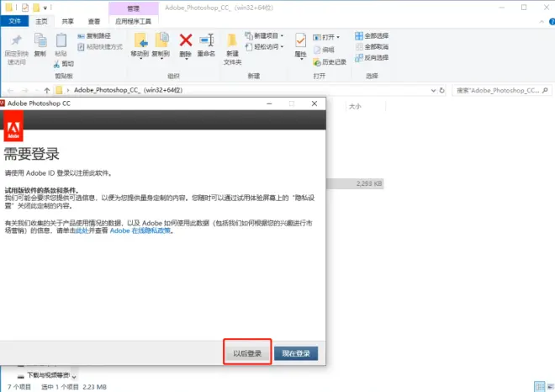555x392 pixels.
Task: Click the address bar path text
Action: pos(128,90)
